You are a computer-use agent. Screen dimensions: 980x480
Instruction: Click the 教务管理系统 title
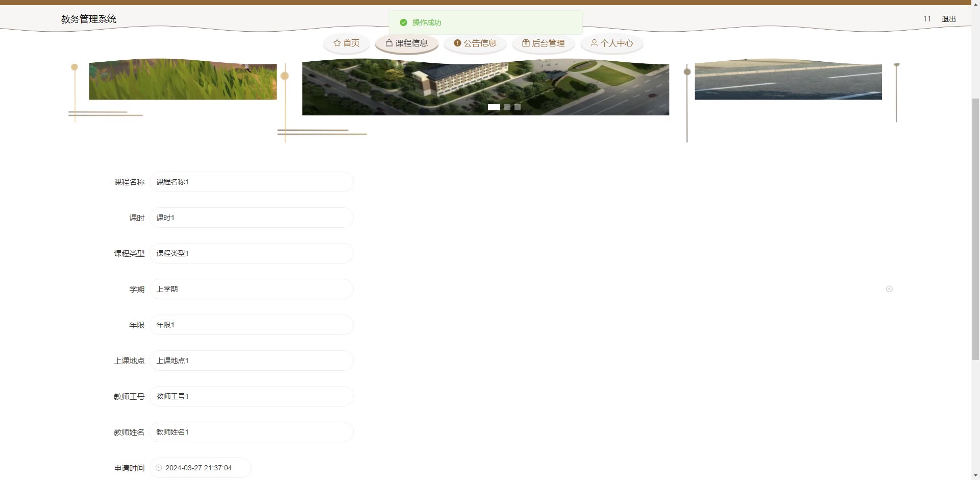coord(89,19)
